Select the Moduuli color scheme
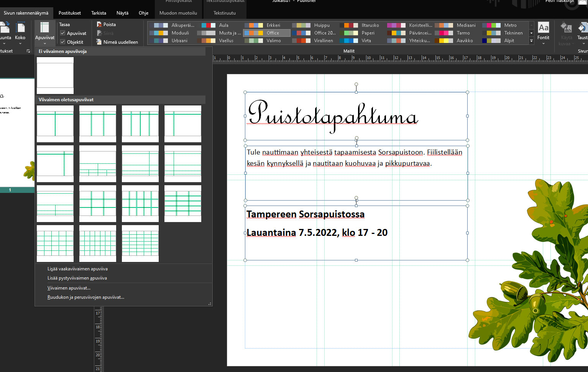Screen dimensions: 588x372 pos(172,33)
